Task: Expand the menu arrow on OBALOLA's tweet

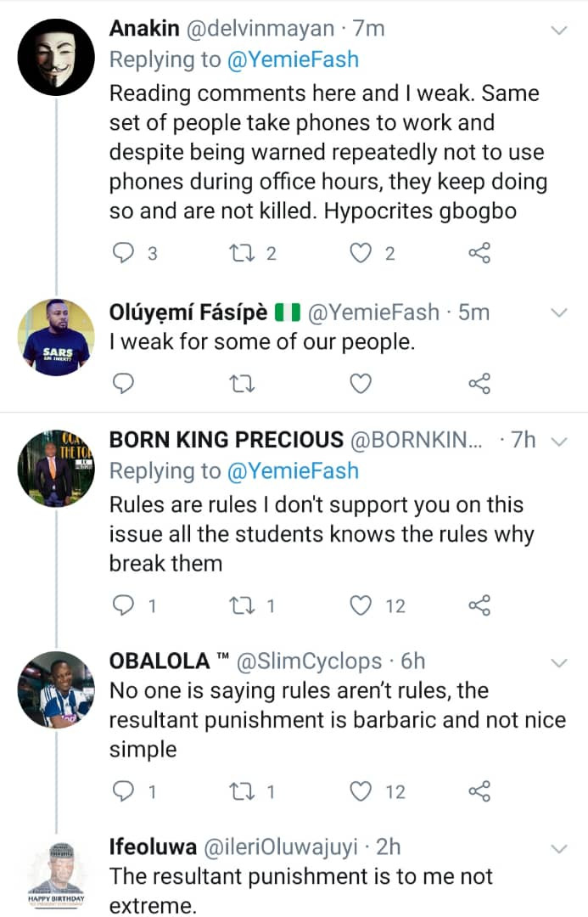Action: [559, 662]
